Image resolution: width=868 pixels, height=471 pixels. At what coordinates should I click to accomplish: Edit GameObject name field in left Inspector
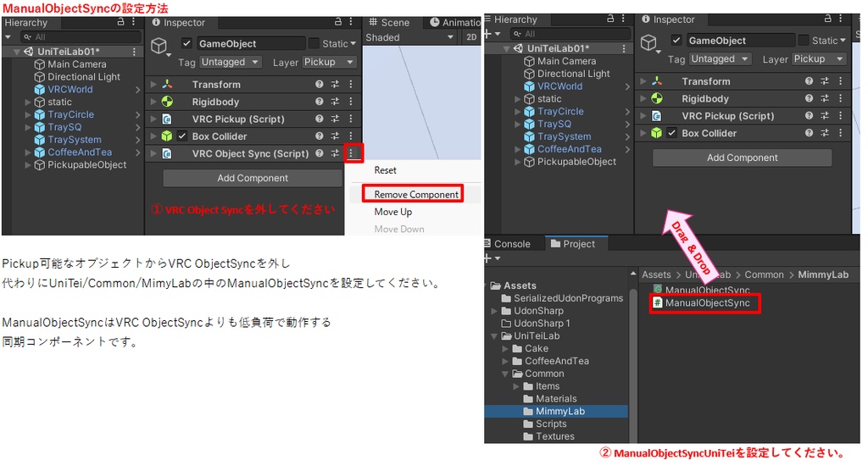251,43
